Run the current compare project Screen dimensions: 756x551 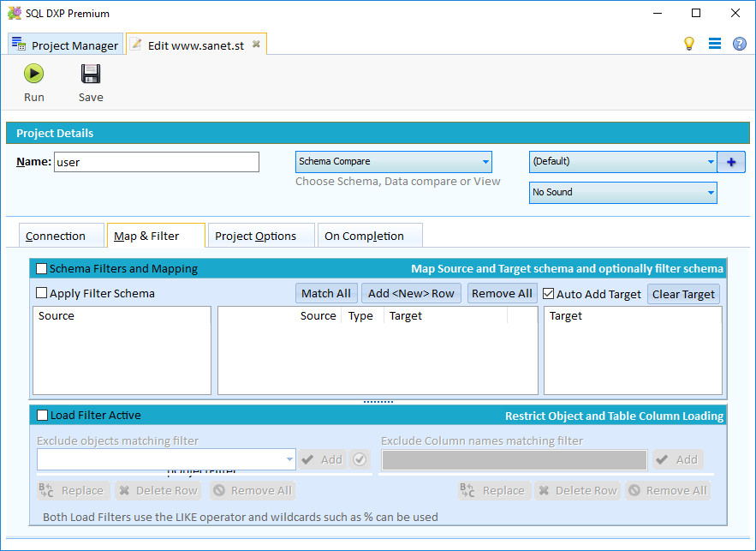pyautogui.click(x=33, y=81)
